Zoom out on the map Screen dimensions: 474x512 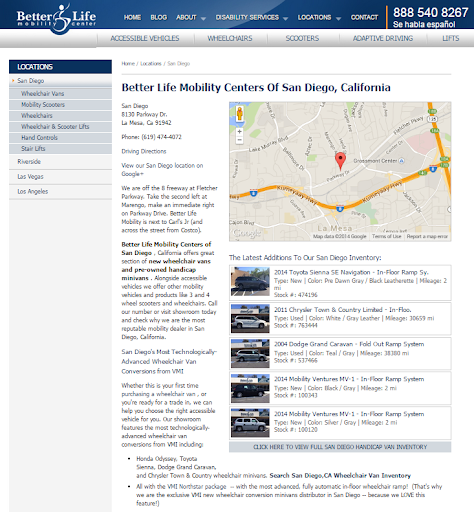click(x=239, y=140)
